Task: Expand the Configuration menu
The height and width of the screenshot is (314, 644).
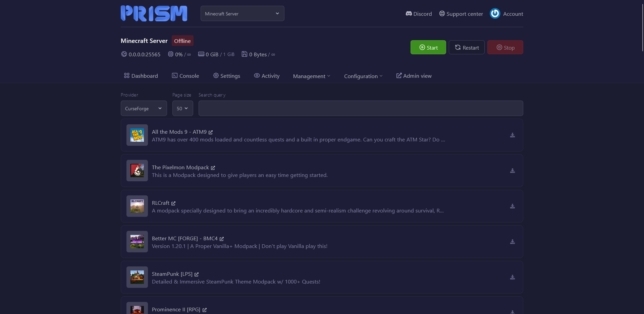Action: 363,76
